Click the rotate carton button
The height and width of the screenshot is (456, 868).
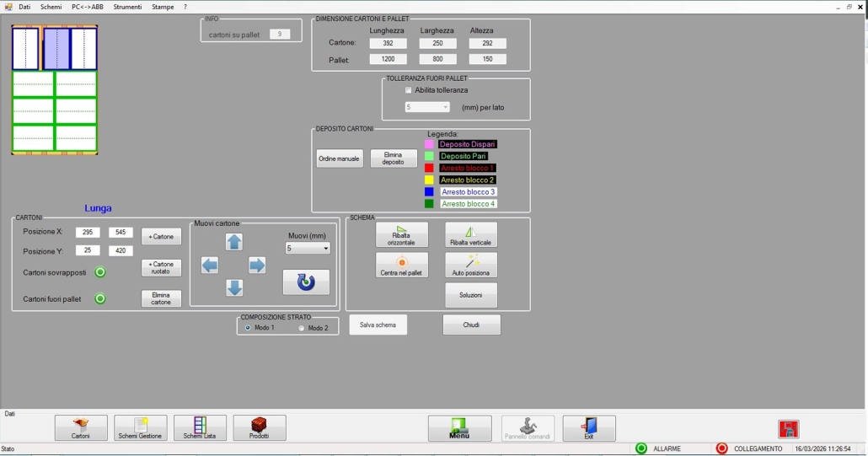306,282
